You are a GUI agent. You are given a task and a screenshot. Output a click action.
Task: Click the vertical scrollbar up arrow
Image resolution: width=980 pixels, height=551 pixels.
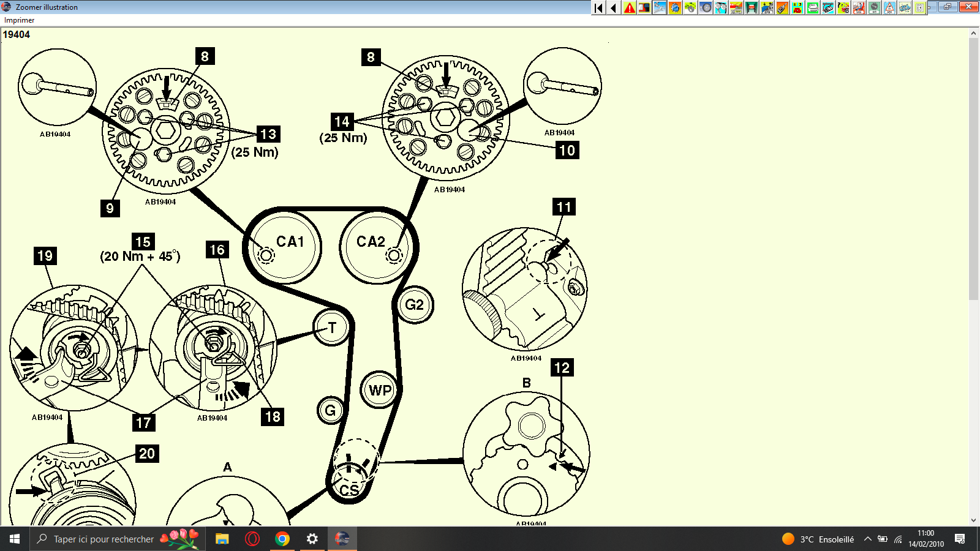tap(974, 34)
